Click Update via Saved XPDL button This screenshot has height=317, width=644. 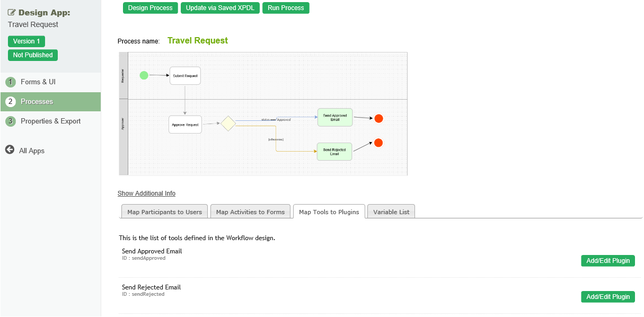[220, 8]
